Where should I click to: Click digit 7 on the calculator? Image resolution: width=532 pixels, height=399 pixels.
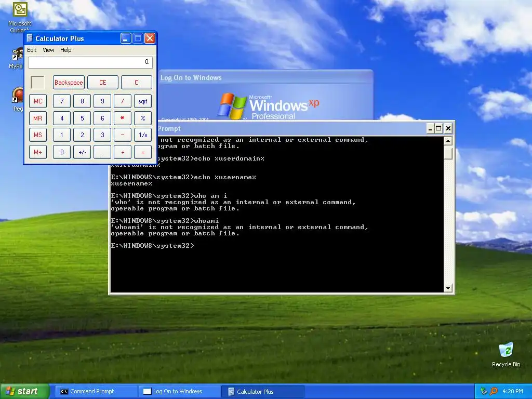[x=62, y=101]
